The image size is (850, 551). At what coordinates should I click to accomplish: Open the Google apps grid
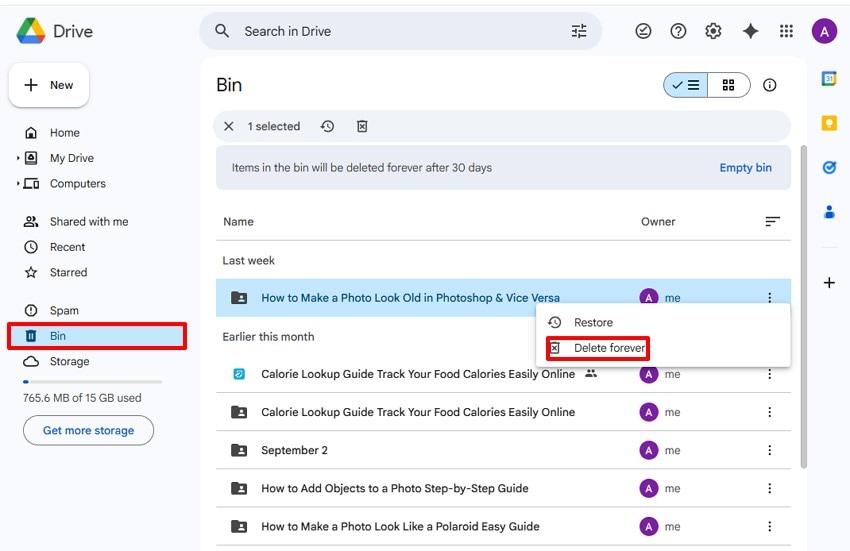pos(786,31)
